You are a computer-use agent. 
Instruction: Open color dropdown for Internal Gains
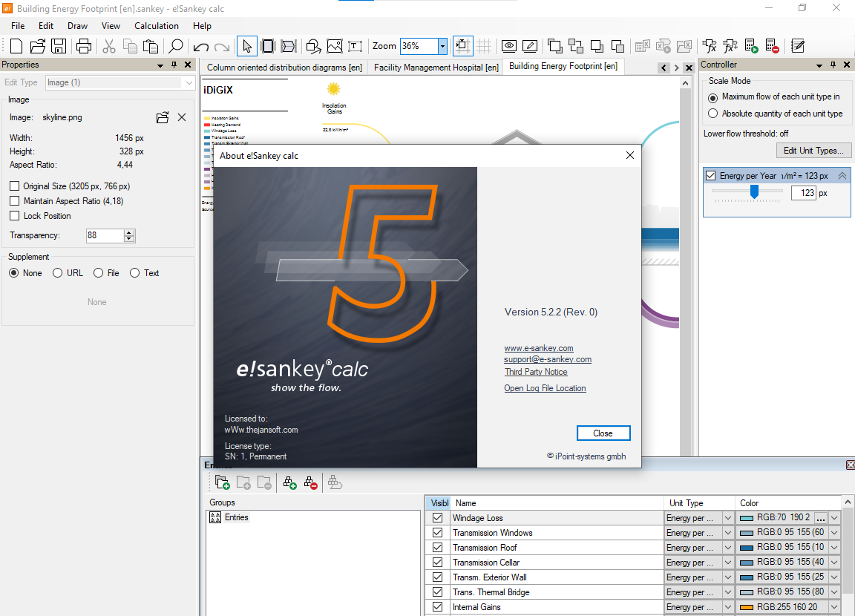pyautogui.click(x=834, y=607)
